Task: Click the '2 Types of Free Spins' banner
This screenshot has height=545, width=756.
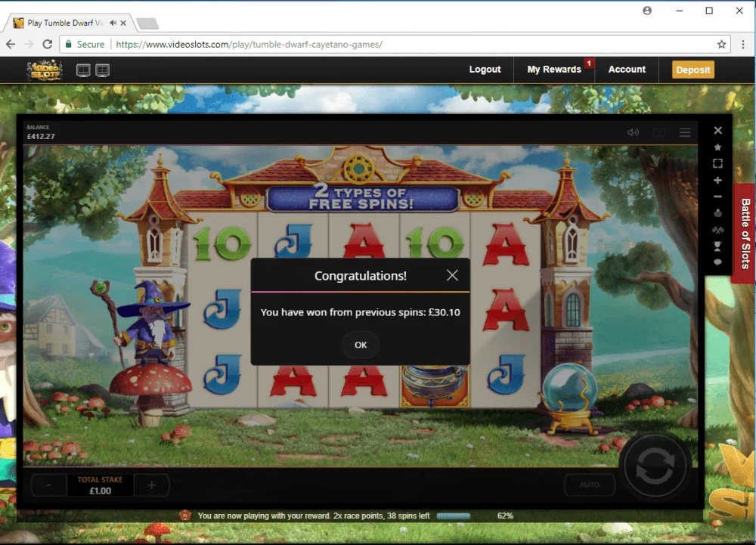Action: click(x=361, y=198)
